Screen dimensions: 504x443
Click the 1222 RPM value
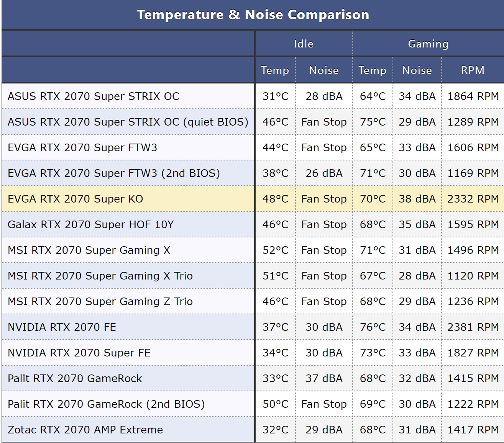[x=473, y=404]
